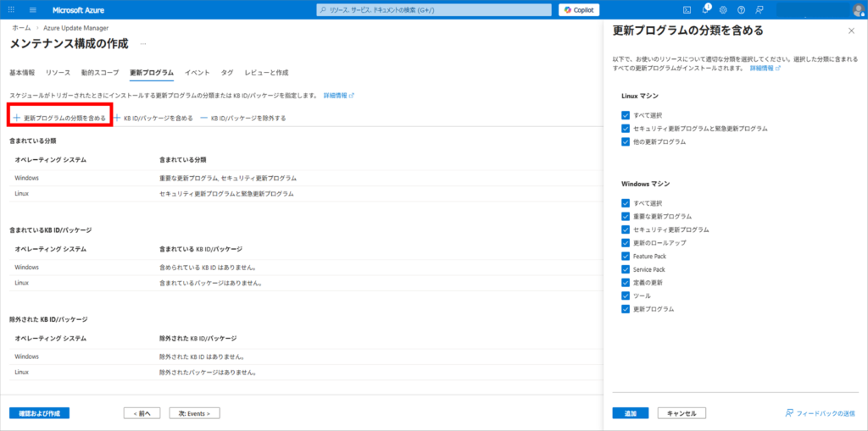The image size is (868, 431).
Task: Switch to the 基本情報 tab
Action: (x=22, y=73)
